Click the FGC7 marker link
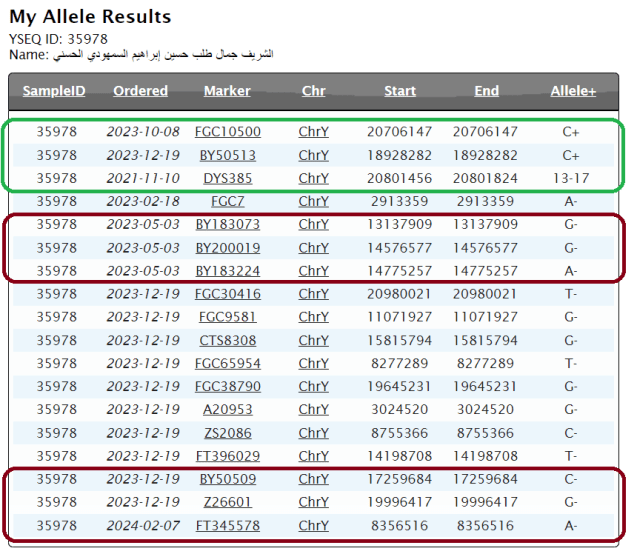Viewport: 637px width, 554px height. 227,201
